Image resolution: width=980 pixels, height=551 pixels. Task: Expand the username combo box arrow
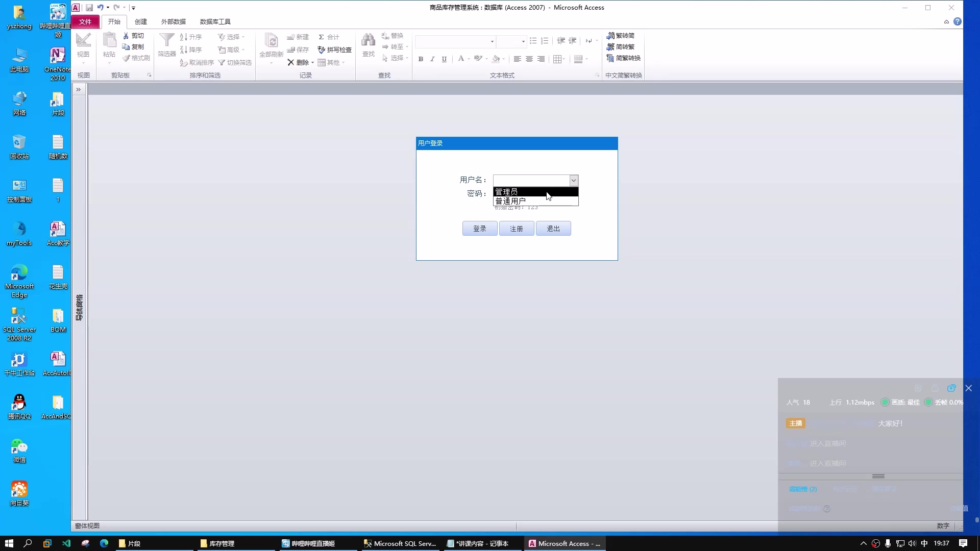coord(574,180)
